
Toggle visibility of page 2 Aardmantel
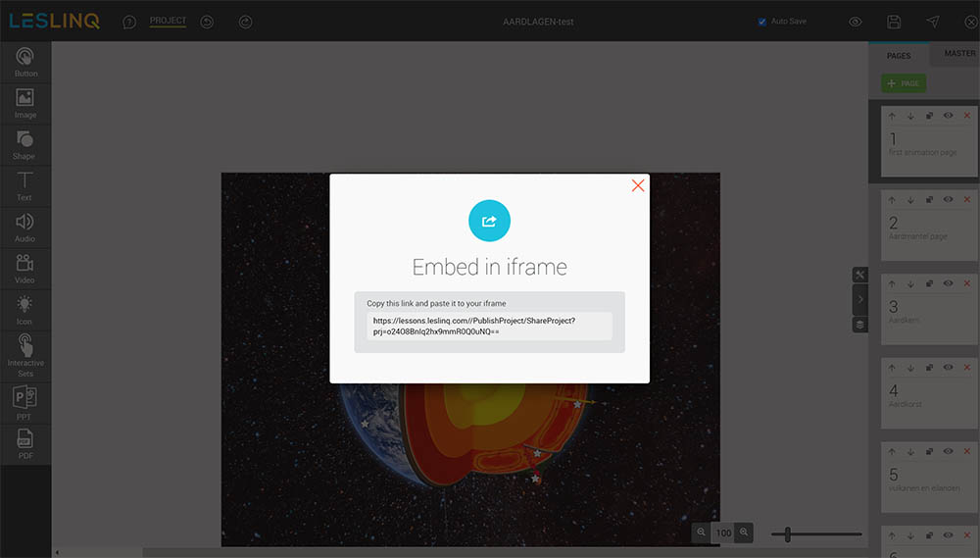point(948,199)
